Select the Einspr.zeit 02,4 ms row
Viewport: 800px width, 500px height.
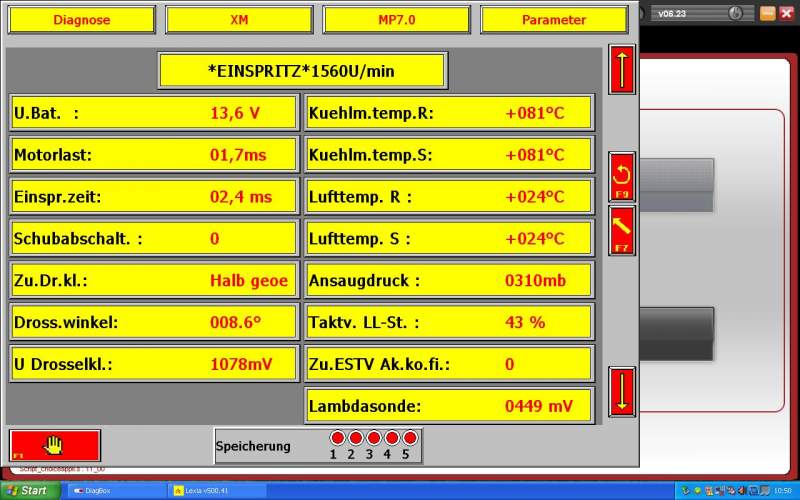pyautogui.click(x=154, y=196)
